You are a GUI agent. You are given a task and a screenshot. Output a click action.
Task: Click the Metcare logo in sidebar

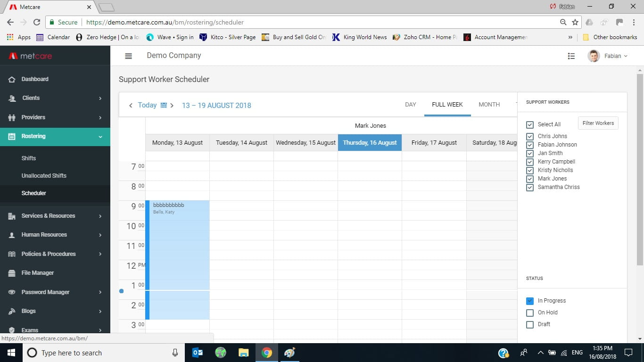coord(31,56)
